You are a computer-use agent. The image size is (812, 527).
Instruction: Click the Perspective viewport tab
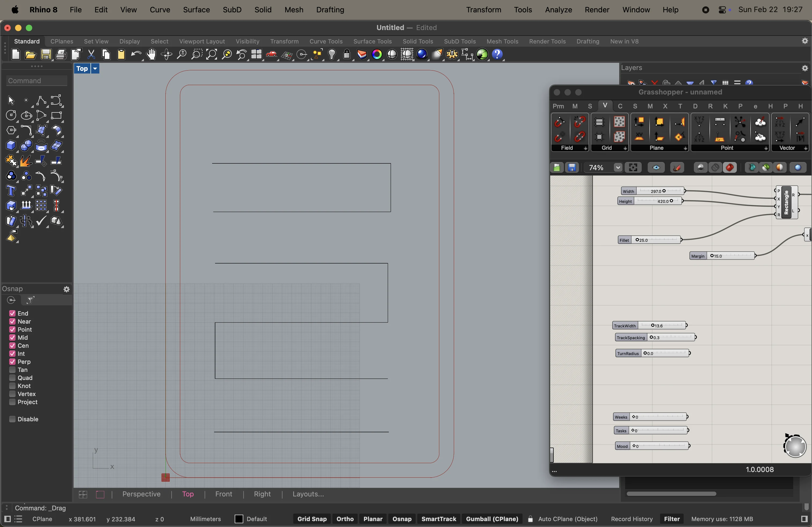[x=141, y=494]
